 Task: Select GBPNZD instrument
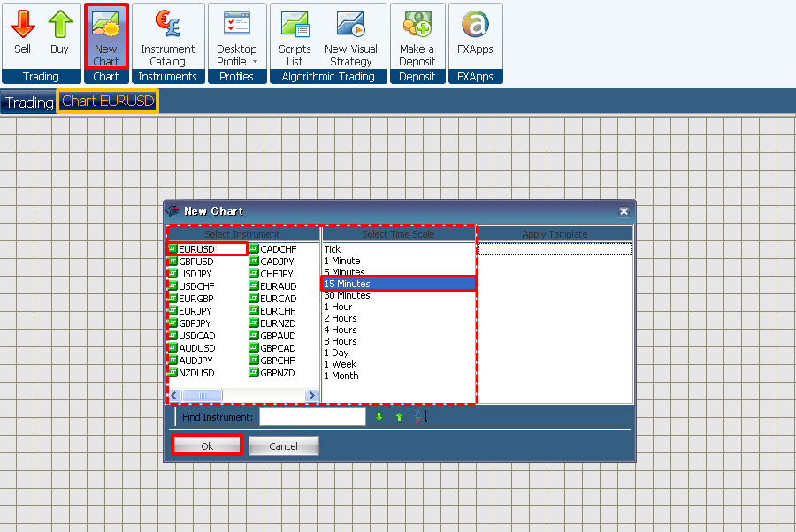tap(272, 373)
